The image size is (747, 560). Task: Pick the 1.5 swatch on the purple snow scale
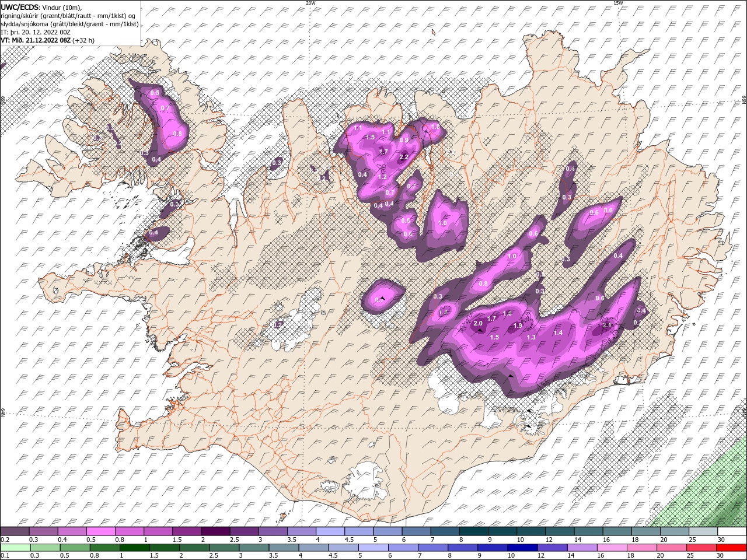pos(187,531)
